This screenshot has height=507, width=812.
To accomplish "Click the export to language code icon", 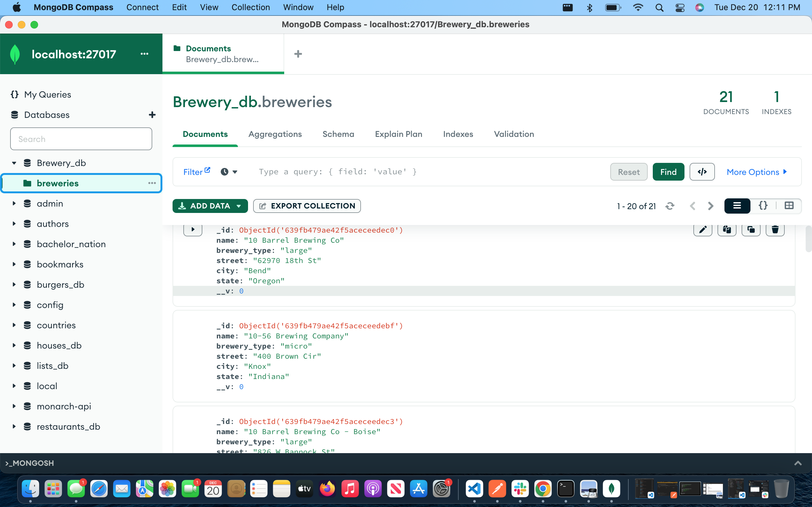I will pyautogui.click(x=702, y=172).
